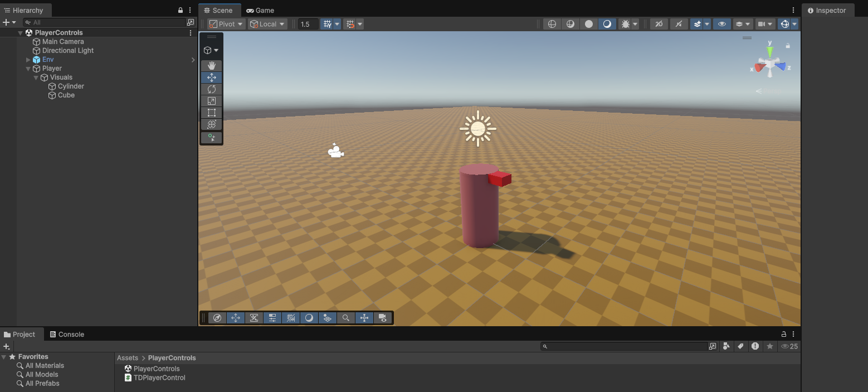Select the Transform tool

212,124
